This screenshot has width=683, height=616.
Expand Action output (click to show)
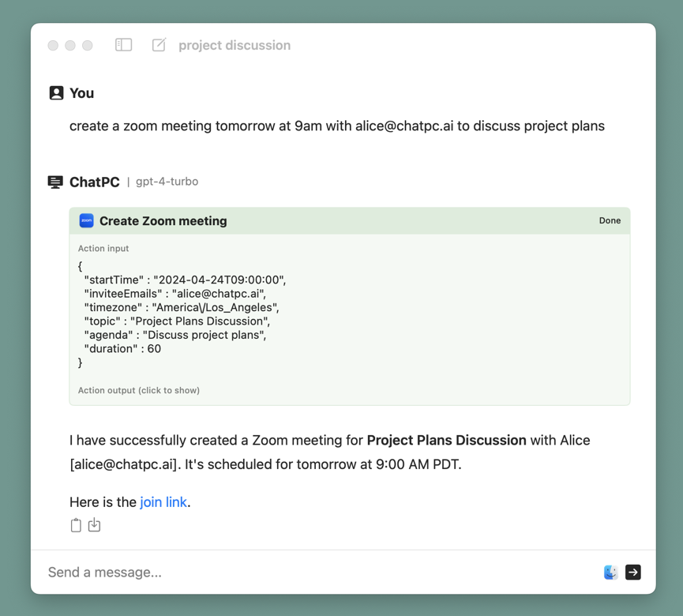139,390
